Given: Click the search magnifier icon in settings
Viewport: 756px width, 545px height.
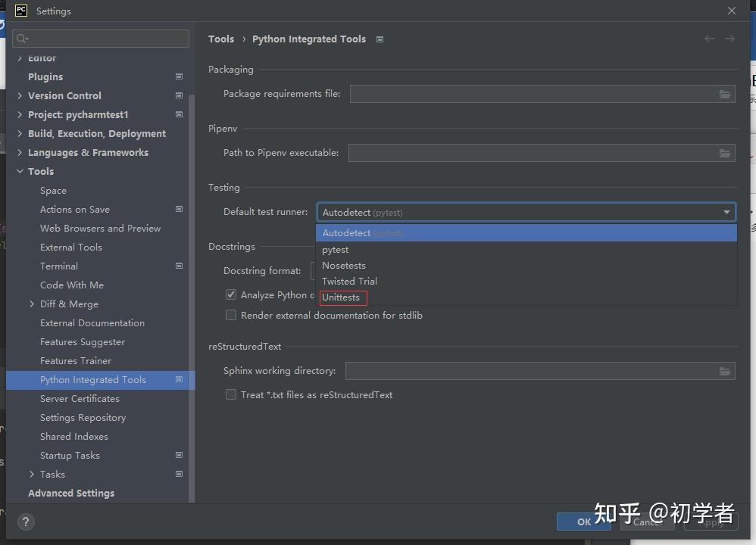Looking at the screenshot, I should pyautogui.click(x=22, y=39).
